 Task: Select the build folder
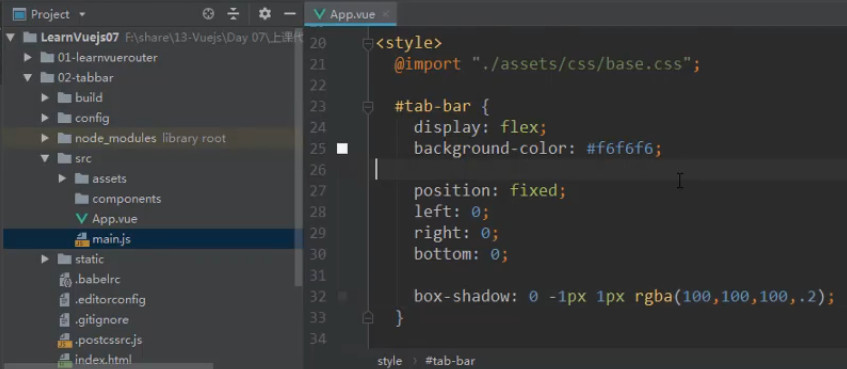coord(89,98)
